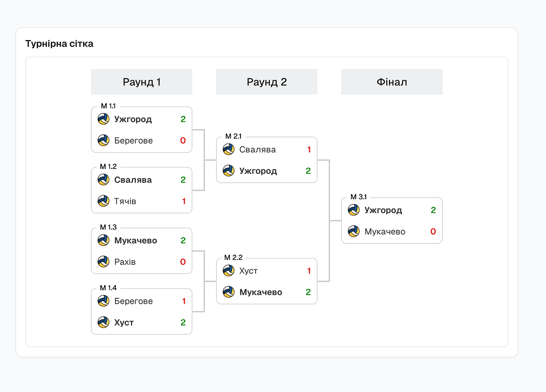Open Свалява team name in match M 1.2

[133, 180]
